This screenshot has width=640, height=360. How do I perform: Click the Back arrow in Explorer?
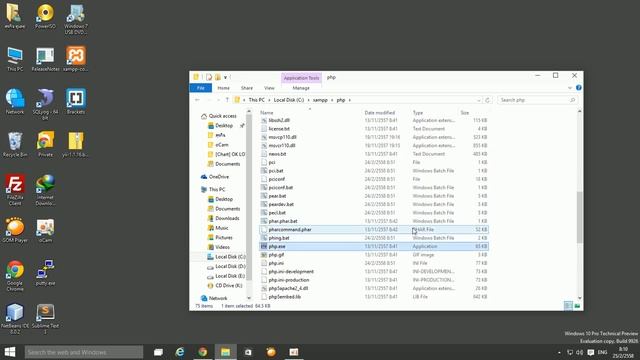coord(198,100)
